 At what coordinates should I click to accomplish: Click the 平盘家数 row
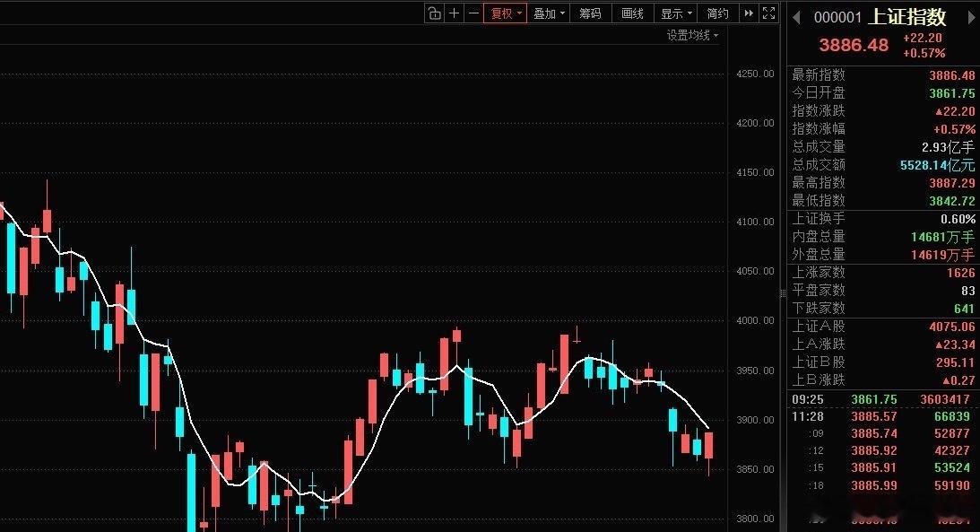pyautogui.click(x=882, y=291)
